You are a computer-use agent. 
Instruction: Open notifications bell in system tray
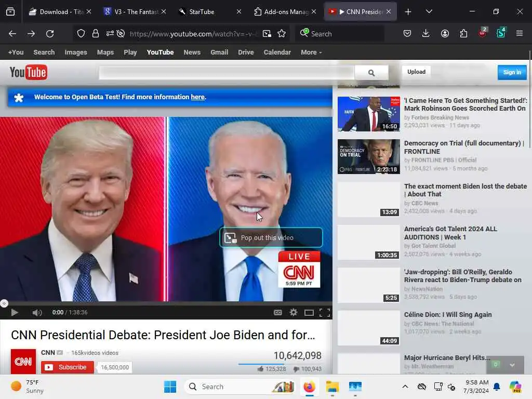(497, 387)
